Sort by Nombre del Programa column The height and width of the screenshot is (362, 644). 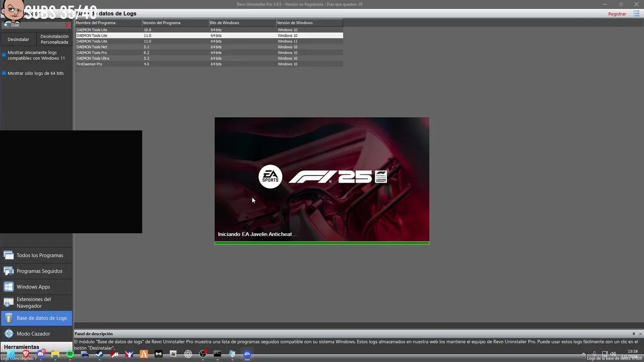[x=109, y=23]
